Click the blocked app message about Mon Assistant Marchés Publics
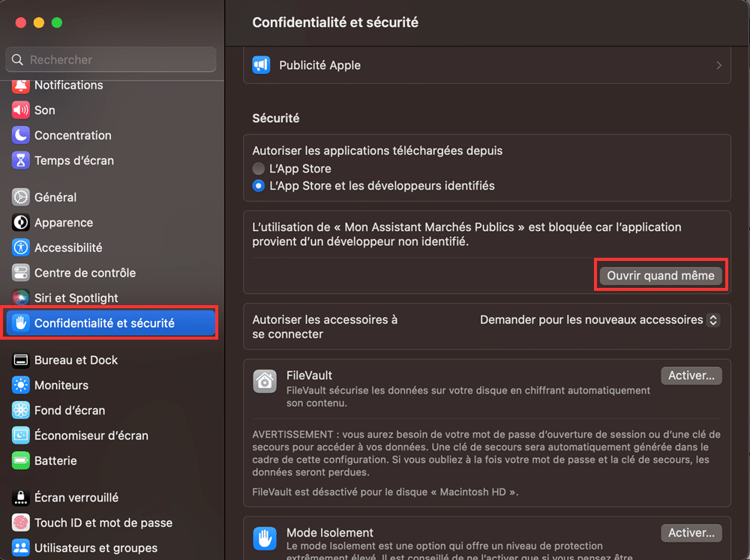Image resolution: width=750 pixels, height=560 pixels. pyautogui.click(x=466, y=235)
